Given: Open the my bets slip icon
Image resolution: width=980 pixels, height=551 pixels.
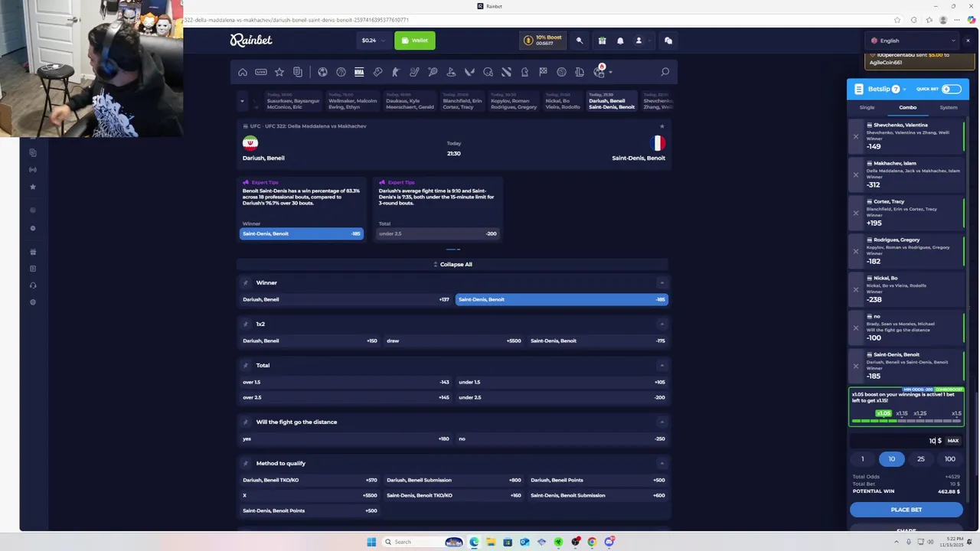Looking at the screenshot, I should pos(298,72).
